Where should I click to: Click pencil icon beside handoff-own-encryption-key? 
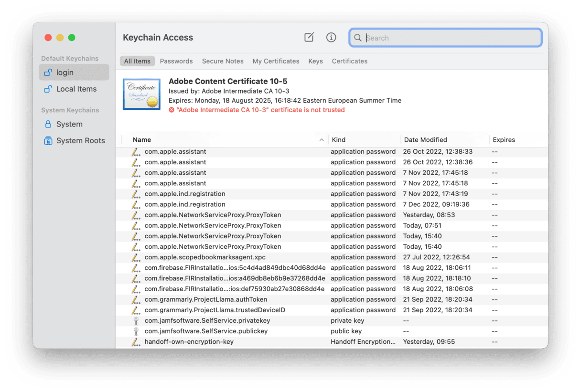(136, 342)
